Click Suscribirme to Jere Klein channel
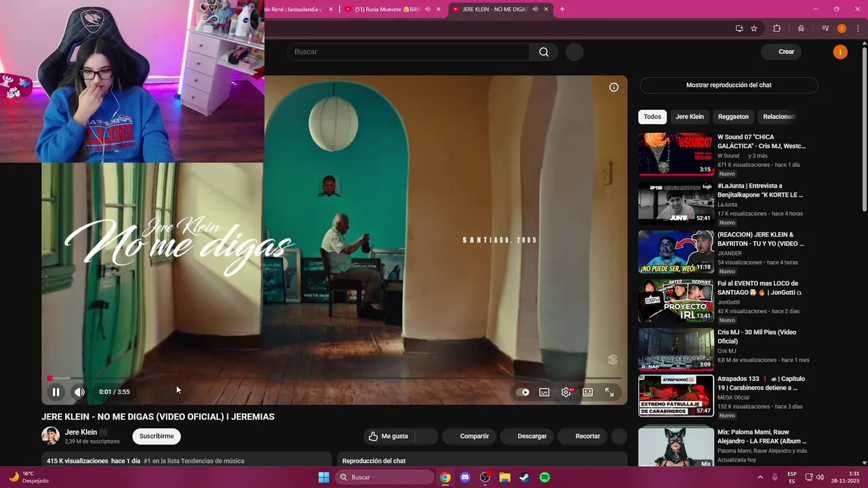The height and width of the screenshot is (488, 868). pos(157,436)
